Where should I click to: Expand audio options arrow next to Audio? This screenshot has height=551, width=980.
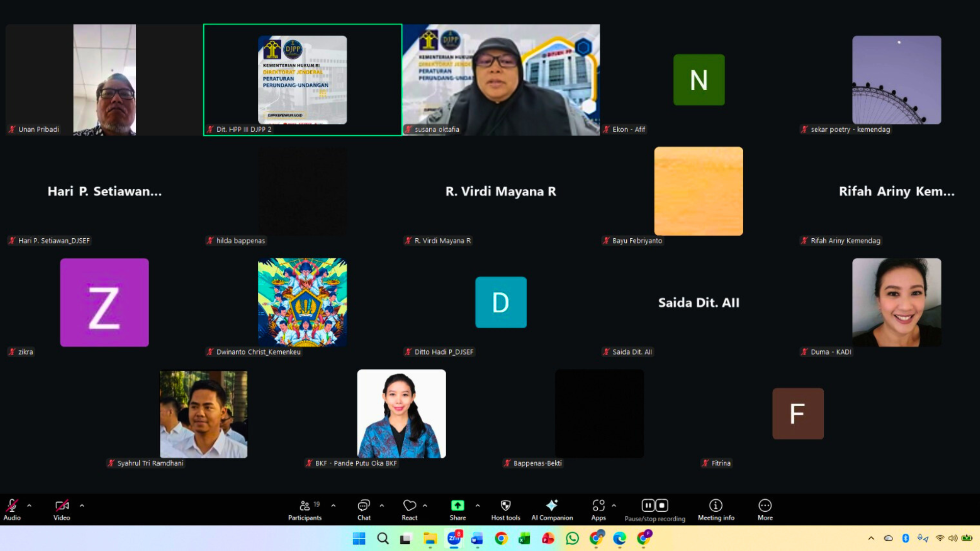point(29,505)
